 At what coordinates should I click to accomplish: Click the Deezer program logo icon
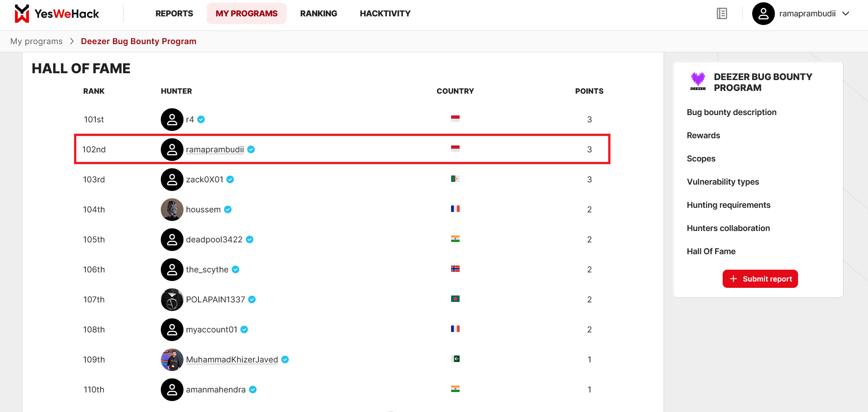pos(698,82)
